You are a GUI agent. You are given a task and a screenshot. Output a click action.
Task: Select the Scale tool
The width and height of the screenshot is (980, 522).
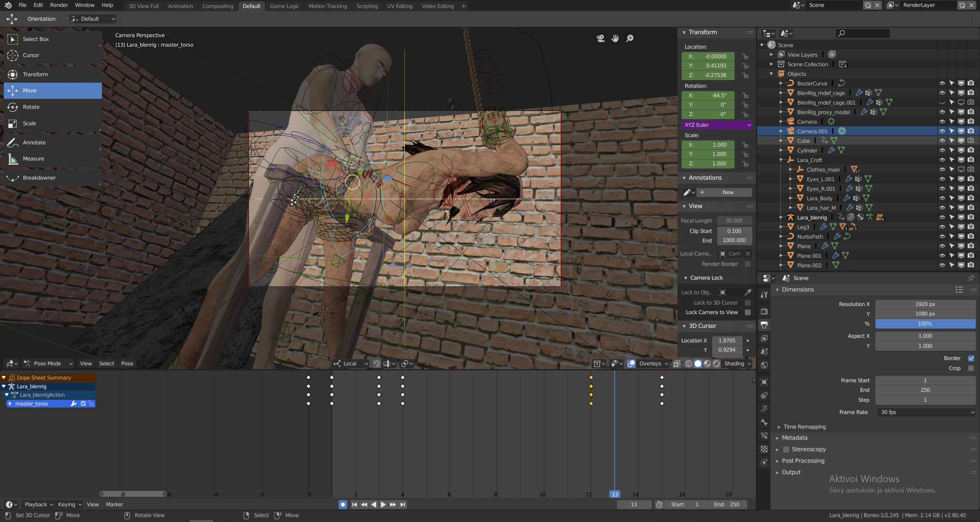pos(53,123)
